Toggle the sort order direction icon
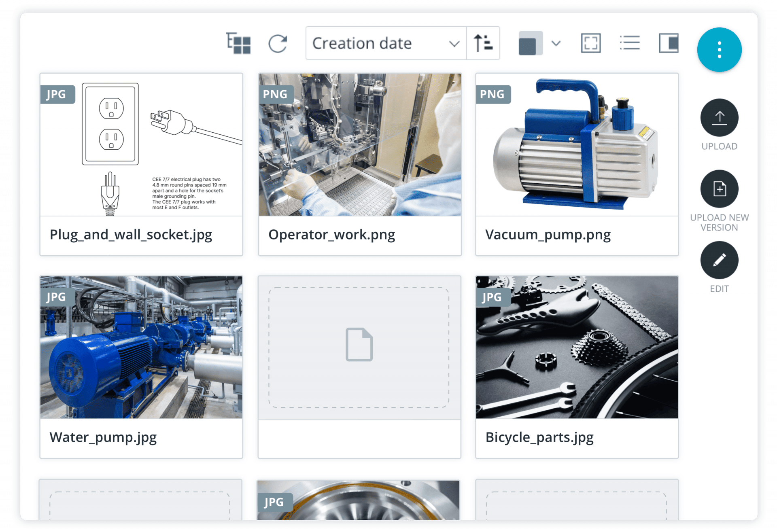 tap(483, 43)
